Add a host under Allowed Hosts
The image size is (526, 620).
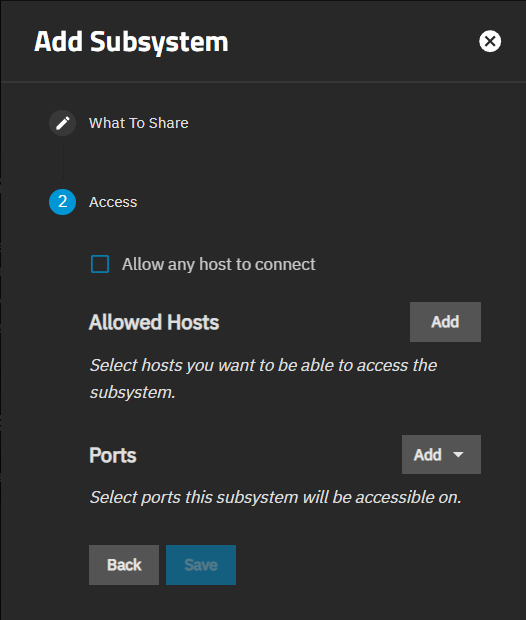(445, 322)
